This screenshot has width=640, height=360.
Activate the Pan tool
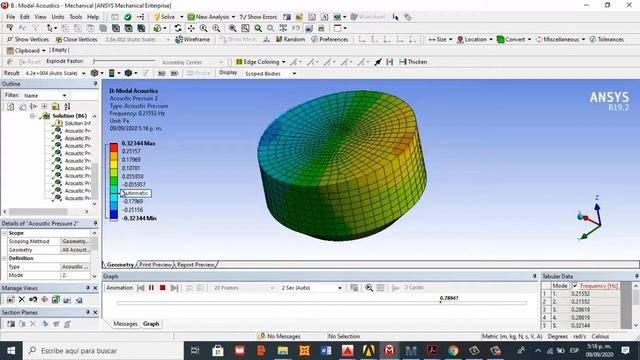point(191,28)
